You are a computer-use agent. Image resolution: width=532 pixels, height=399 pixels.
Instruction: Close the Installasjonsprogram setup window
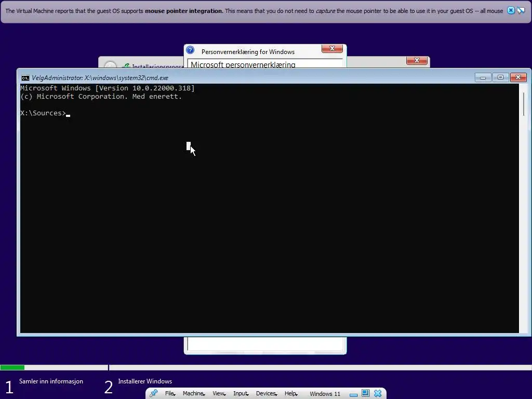[417, 60]
